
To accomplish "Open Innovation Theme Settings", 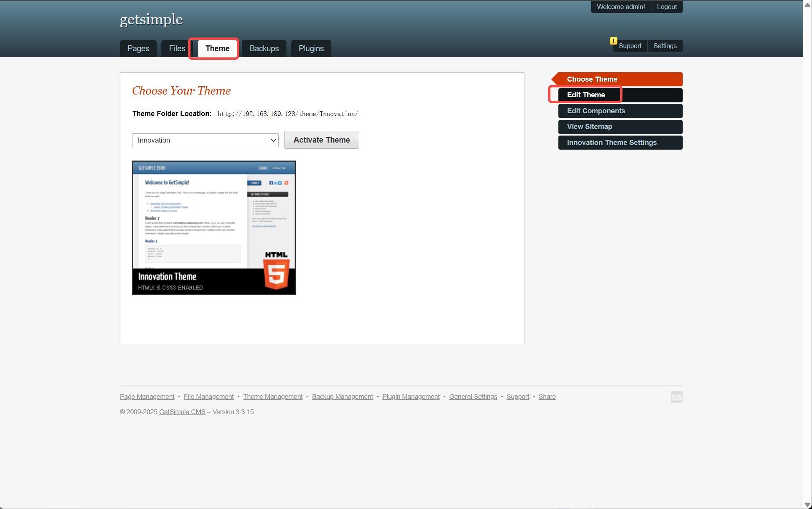I will point(612,143).
